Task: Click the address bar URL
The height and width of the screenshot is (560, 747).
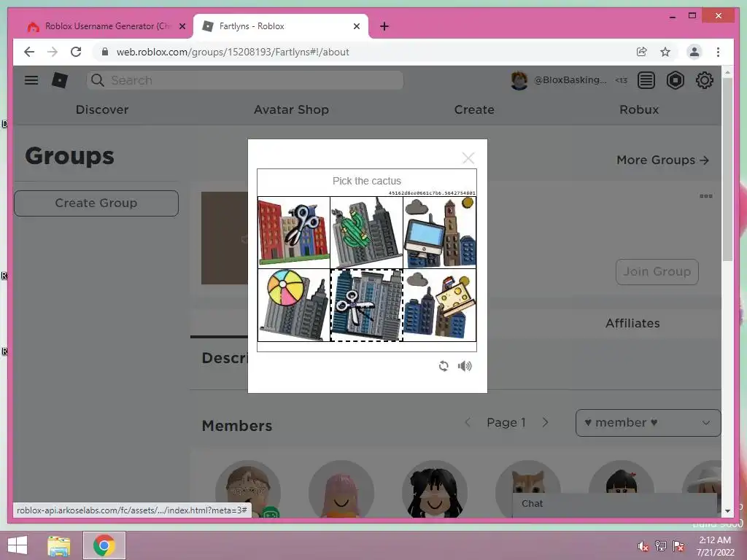Action: [233, 52]
